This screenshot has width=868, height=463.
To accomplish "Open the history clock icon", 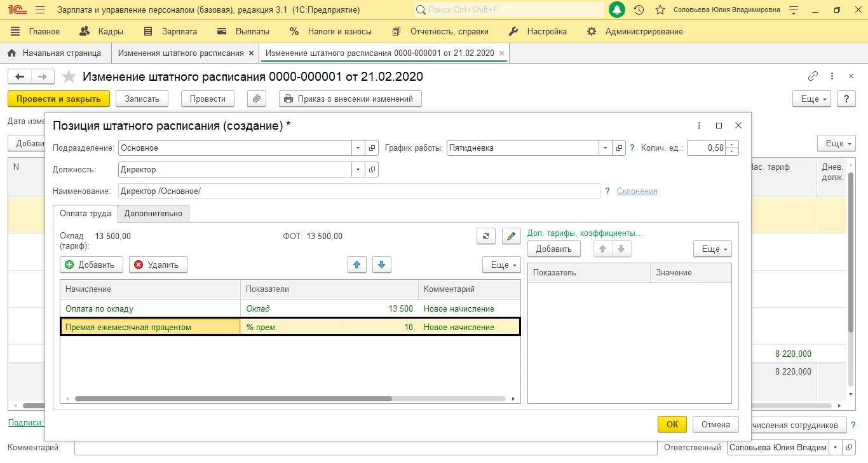I will 639,10.
